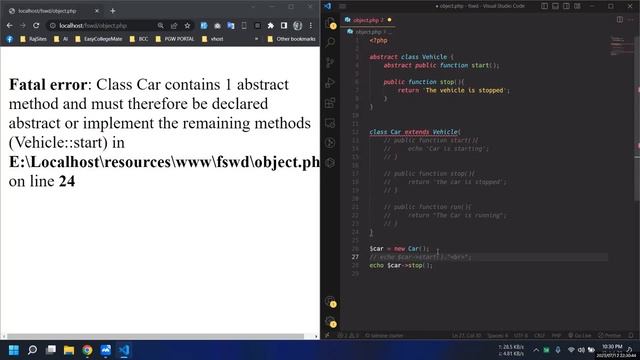Open VS Code hamburger menu
640x360 pixels.
tap(342, 6)
